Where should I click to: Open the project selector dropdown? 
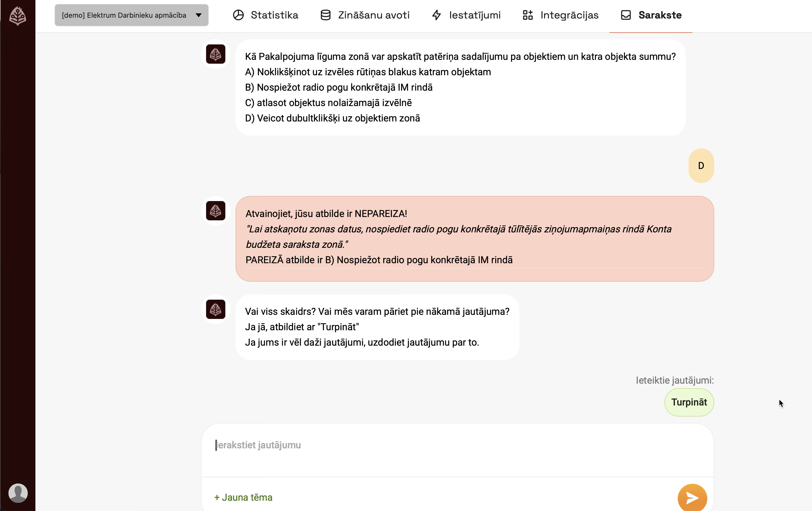click(x=131, y=15)
